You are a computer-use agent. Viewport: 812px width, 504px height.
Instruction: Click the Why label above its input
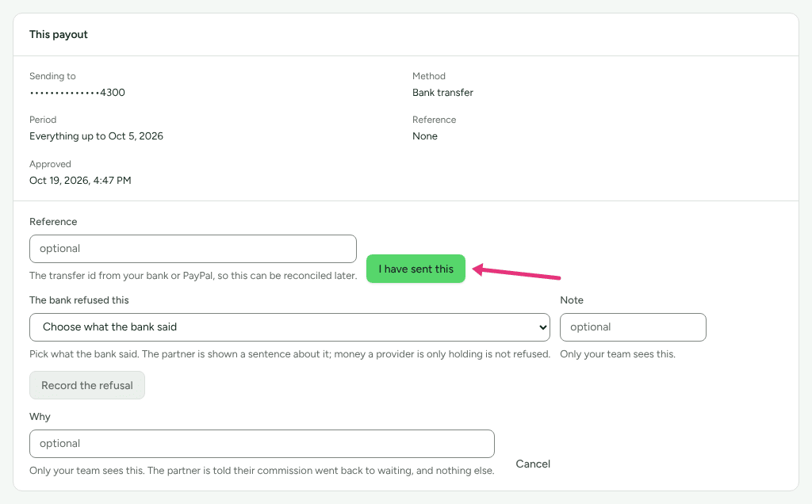point(40,417)
